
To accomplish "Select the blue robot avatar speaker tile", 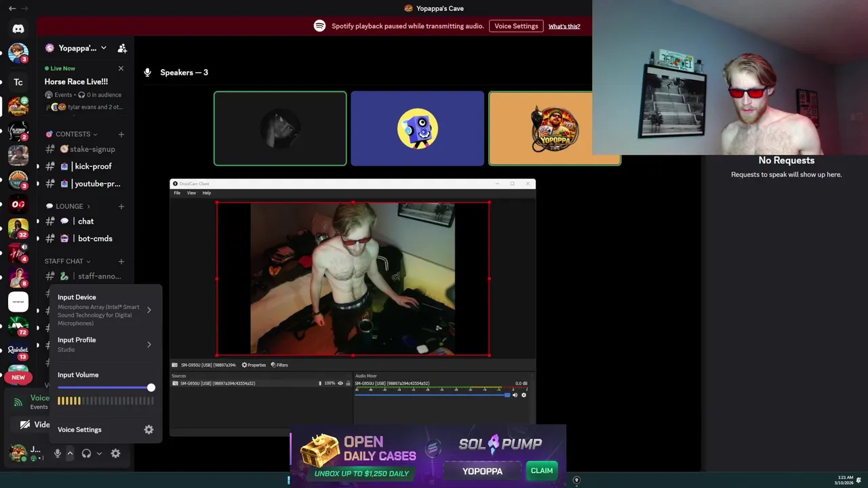I will pyautogui.click(x=418, y=129).
